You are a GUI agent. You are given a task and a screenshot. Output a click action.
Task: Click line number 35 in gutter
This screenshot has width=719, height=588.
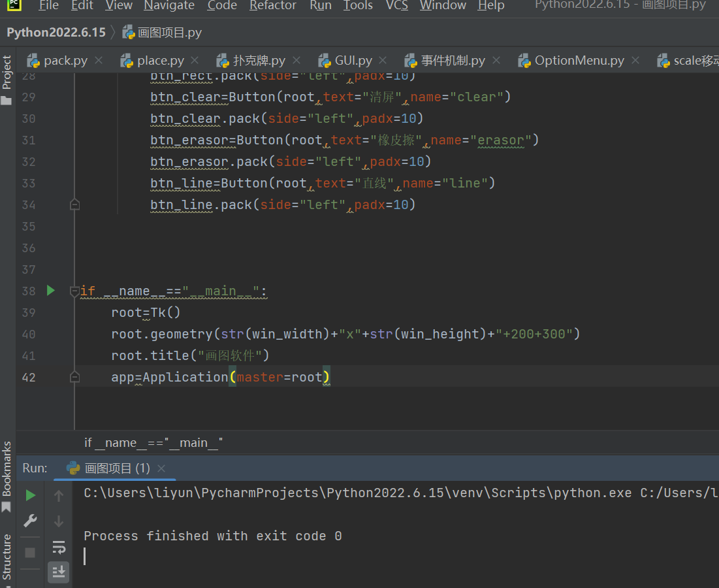[29, 227]
